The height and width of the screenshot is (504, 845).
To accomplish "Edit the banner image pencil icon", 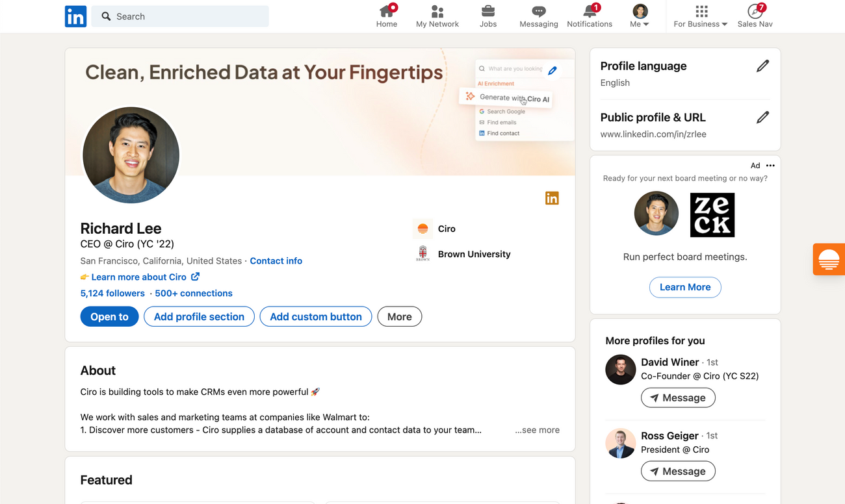I will pyautogui.click(x=552, y=71).
